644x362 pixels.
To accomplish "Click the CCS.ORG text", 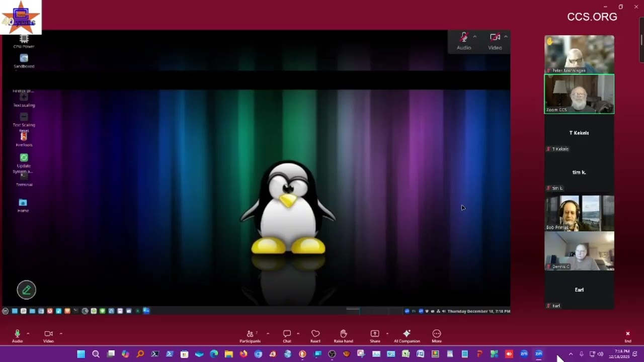I will click(592, 17).
